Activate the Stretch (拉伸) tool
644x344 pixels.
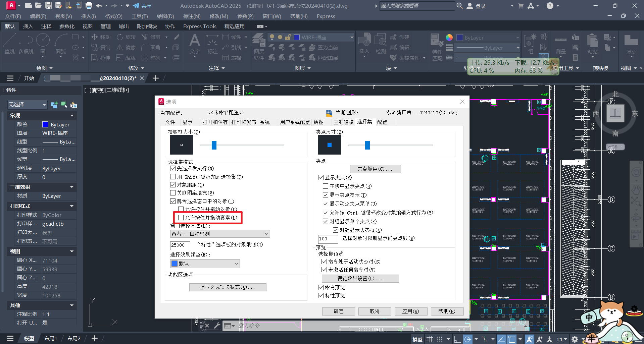point(101,58)
